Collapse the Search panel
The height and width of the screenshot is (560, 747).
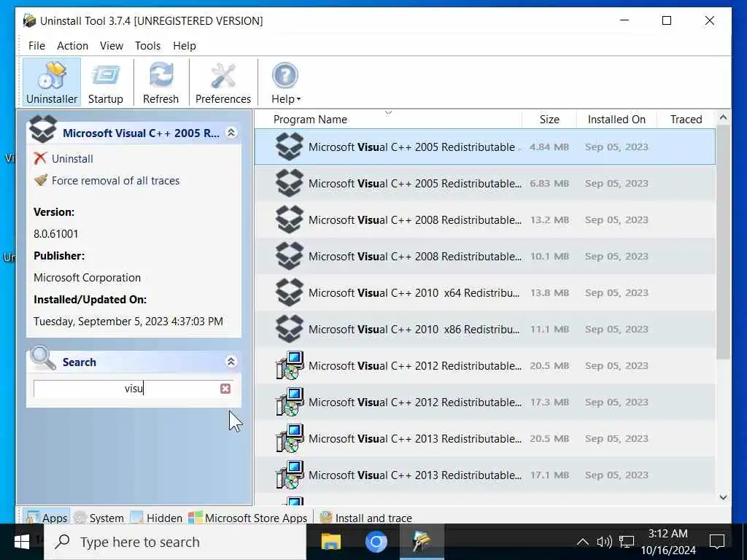point(231,362)
